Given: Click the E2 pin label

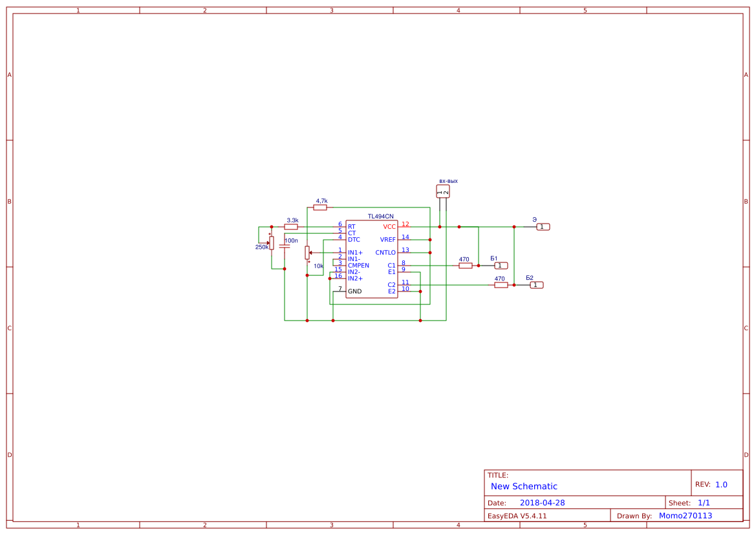Looking at the screenshot, I should click(392, 291).
